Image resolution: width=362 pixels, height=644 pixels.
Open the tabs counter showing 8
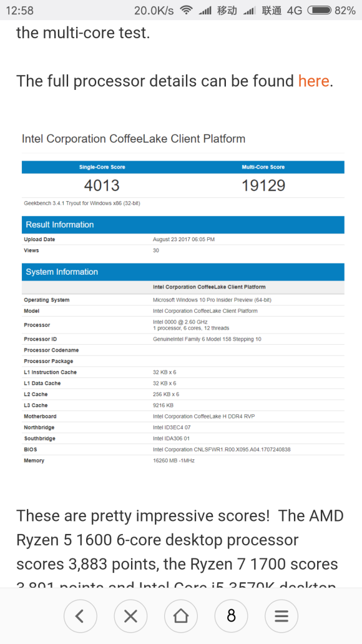(231, 616)
